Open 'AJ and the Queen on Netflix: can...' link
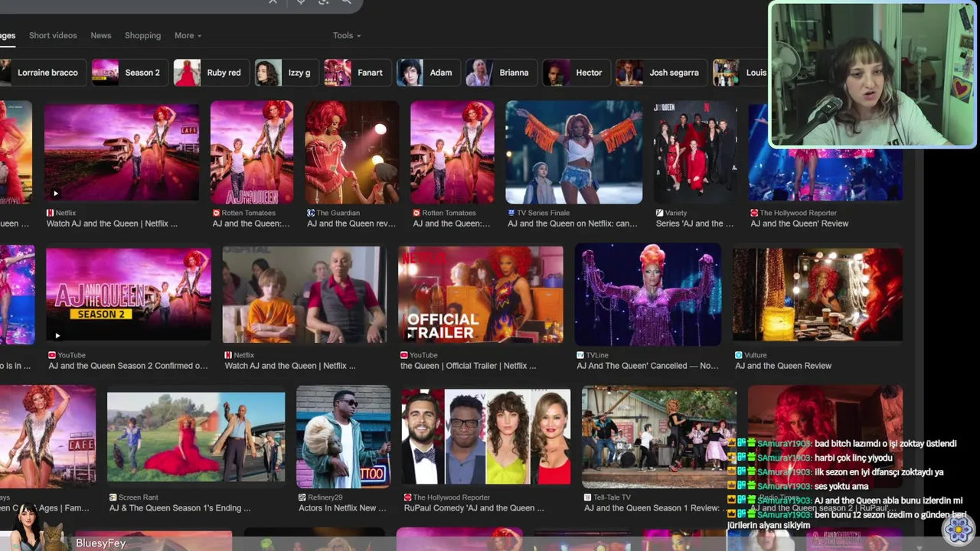Viewport: 980px width, 551px height. pos(572,223)
